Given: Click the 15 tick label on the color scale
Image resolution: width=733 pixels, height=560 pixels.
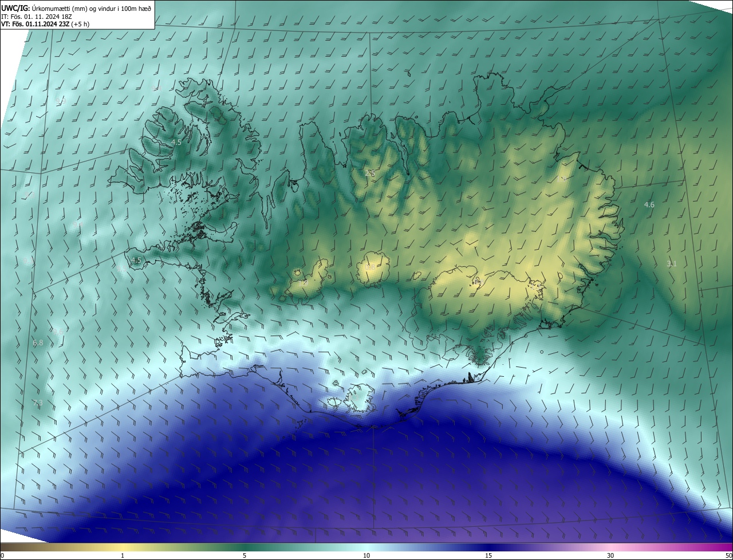Looking at the screenshot, I should [x=488, y=555].
